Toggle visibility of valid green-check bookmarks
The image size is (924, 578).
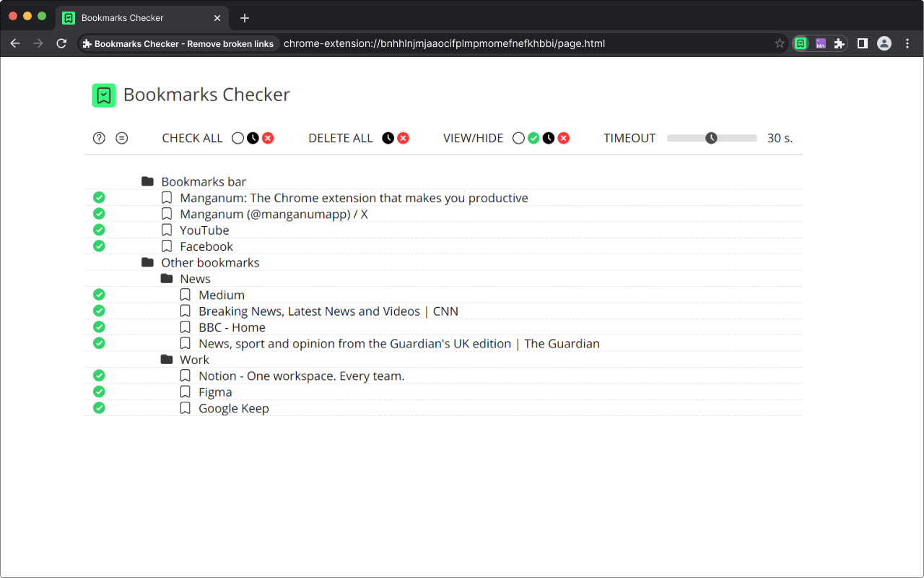click(x=533, y=138)
